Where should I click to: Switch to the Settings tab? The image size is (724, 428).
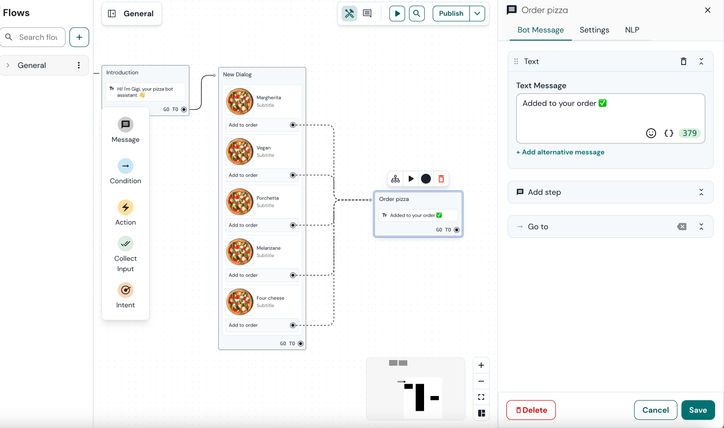tap(594, 30)
